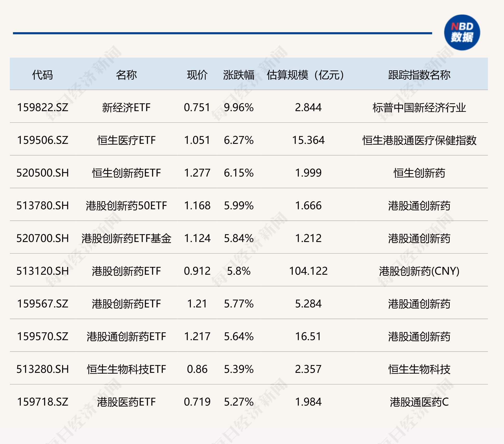Screen dimensions: 504x444
Task: Click the 涨跌幅 column header
Action: point(238,73)
